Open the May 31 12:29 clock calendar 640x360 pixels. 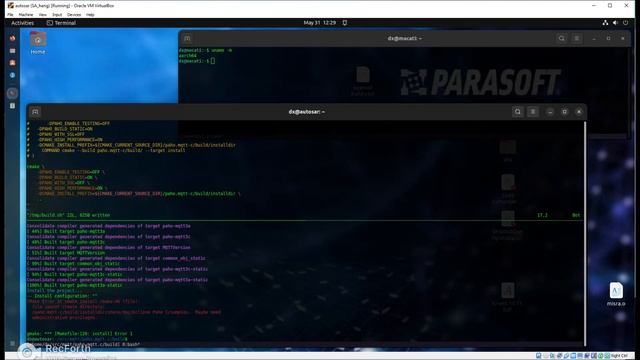pos(320,23)
